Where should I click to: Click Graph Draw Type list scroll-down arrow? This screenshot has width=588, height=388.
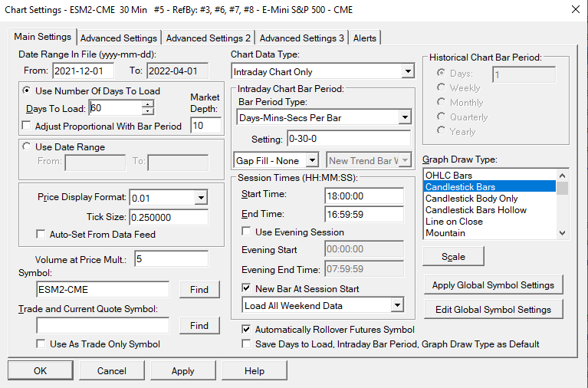[562, 232]
